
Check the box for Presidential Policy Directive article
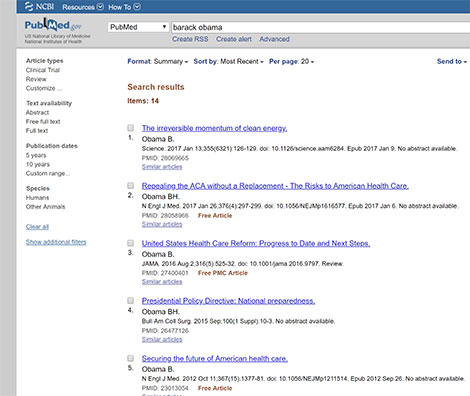(131, 301)
